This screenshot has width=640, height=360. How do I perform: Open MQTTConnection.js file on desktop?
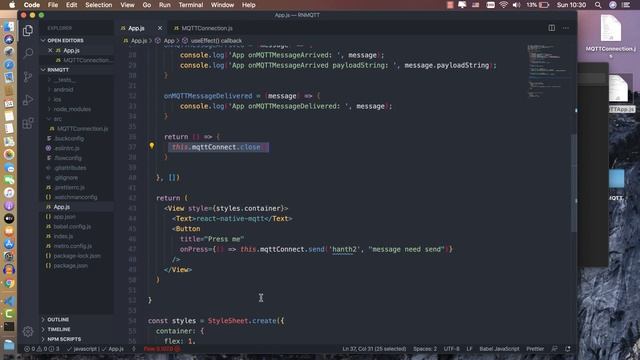pos(611,36)
